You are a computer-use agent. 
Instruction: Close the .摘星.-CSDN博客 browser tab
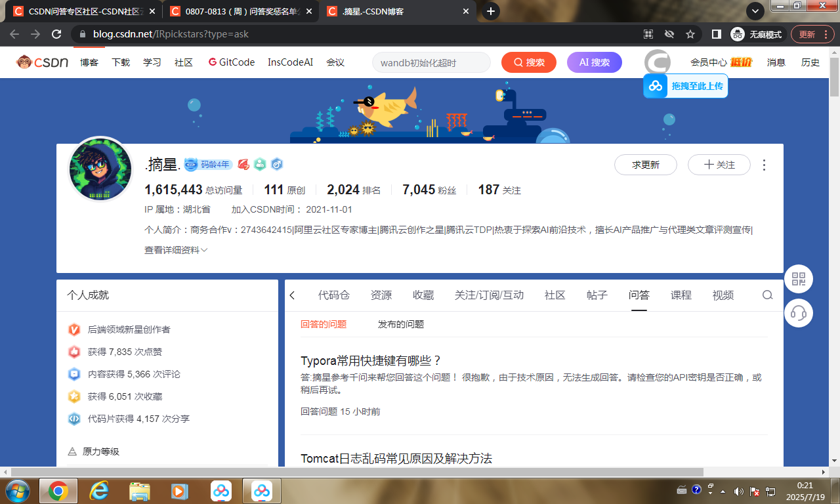coord(466,11)
